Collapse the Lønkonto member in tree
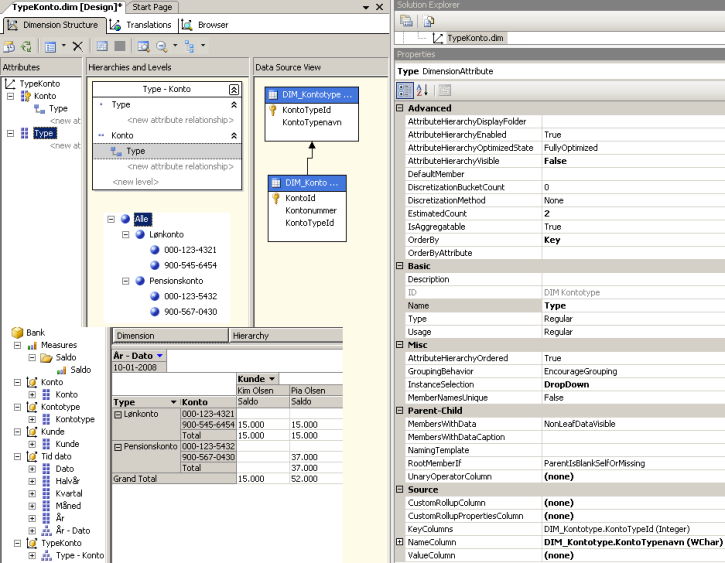This screenshot has height=563, width=725. (125, 234)
